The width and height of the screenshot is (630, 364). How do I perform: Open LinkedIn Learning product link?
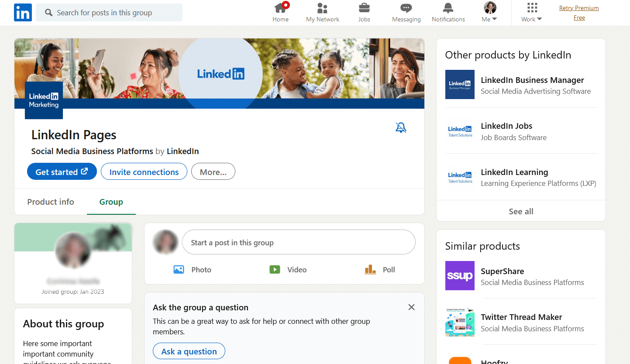(514, 172)
